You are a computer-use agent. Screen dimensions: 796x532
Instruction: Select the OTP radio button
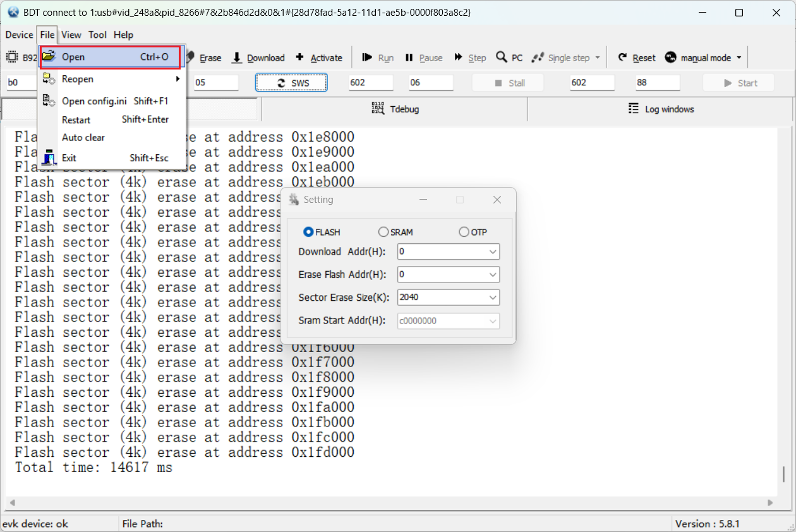(464, 232)
